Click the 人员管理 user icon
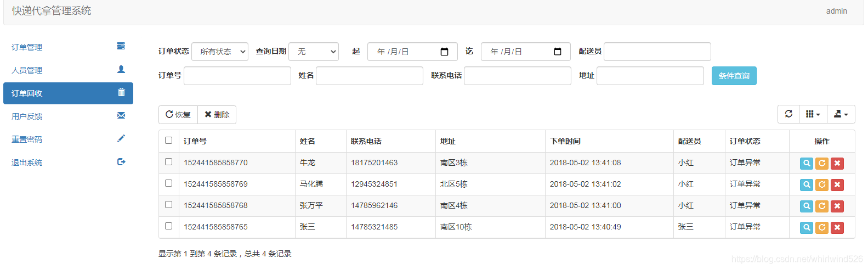868x269 pixels. pyautogui.click(x=121, y=69)
